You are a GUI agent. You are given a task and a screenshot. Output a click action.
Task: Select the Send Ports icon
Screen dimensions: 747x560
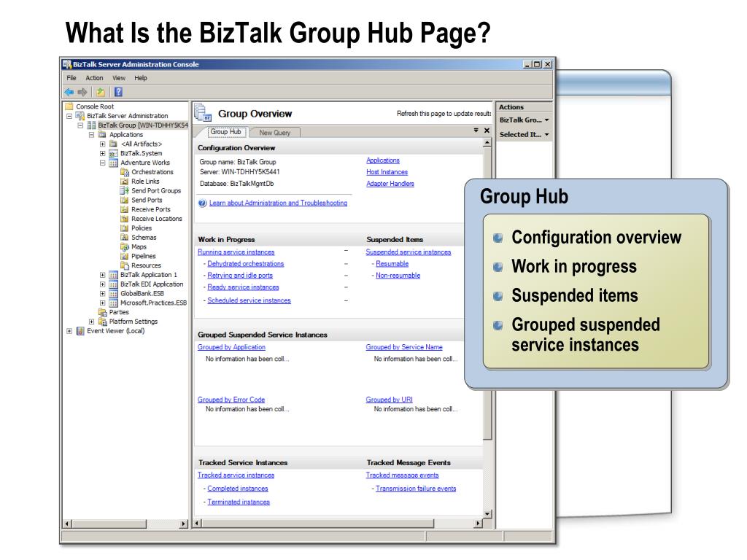coord(124,200)
